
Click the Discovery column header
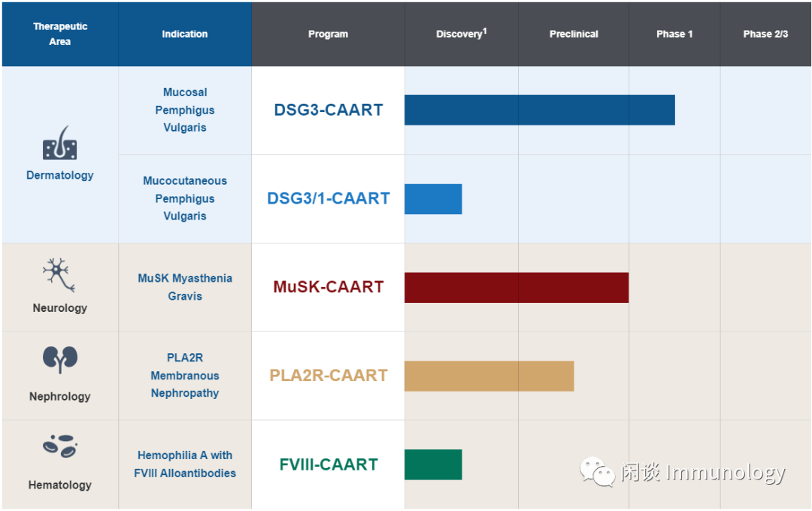(x=461, y=34)
